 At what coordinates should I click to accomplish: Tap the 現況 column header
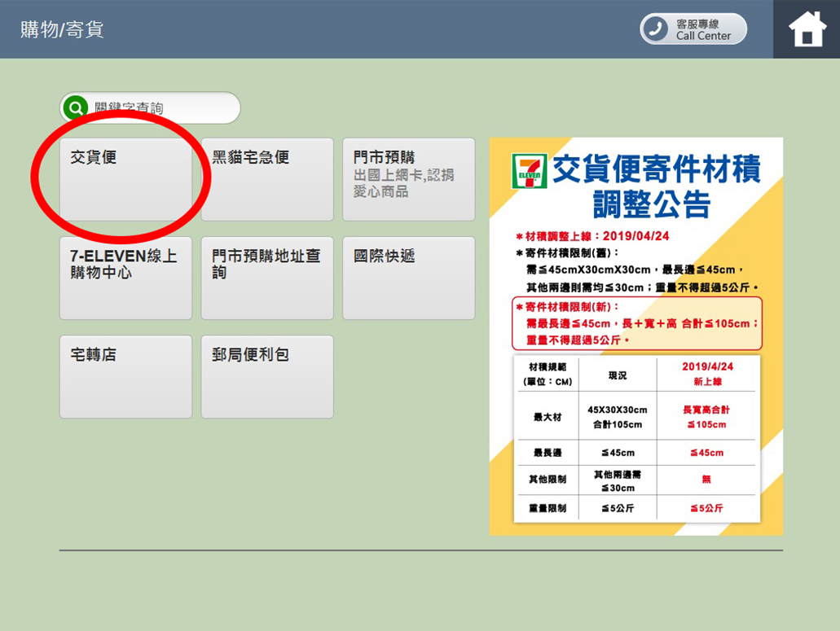(617, 375)
